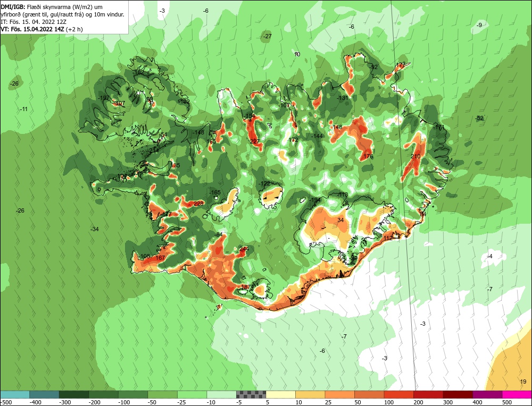Click the map value '227'
Image resolution: width=532 pixels, height=406 pixels.
(x=255, y=141)
